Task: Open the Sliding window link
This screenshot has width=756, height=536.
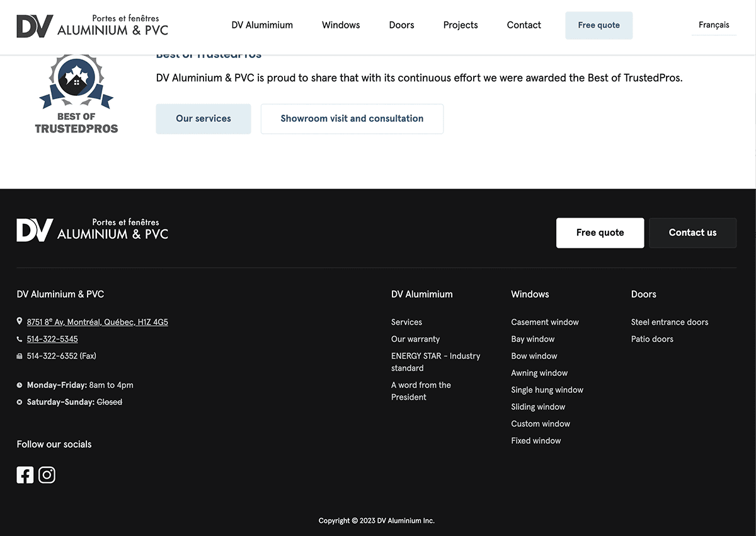Action: [x=539, y=407]
